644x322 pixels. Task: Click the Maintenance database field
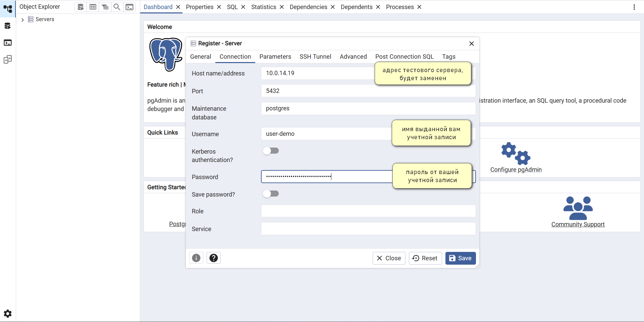pyautogui.click(x=368, y=108)
